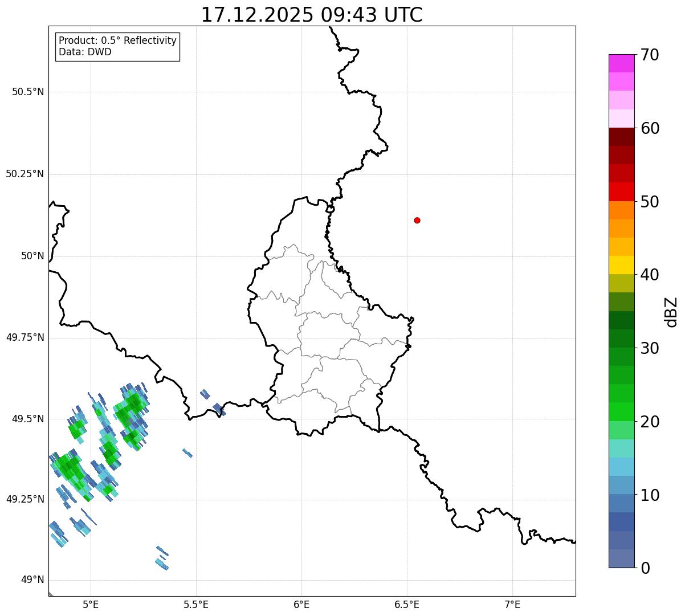Pick the magenta top colorbar swatch
This screenshot has width=685, height=616.
point(621,63)
